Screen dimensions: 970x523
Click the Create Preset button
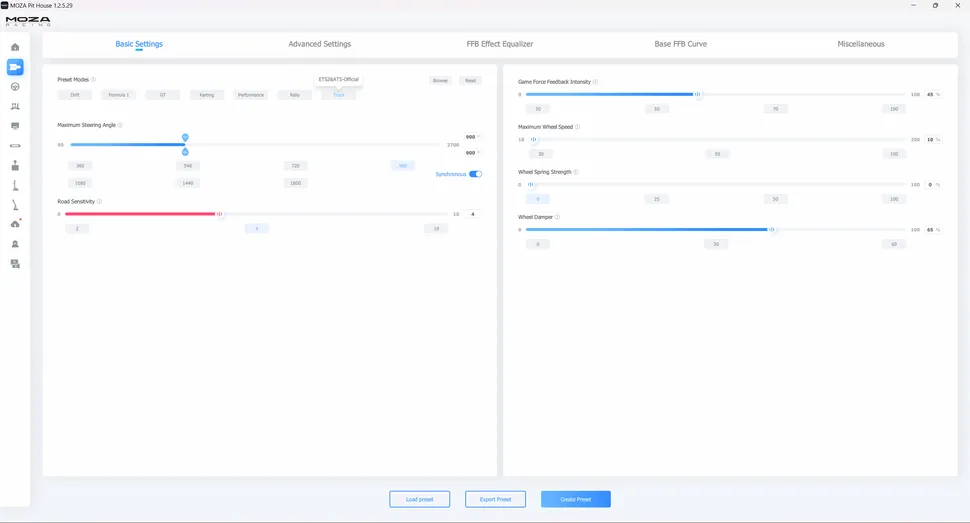coord(575,499)
